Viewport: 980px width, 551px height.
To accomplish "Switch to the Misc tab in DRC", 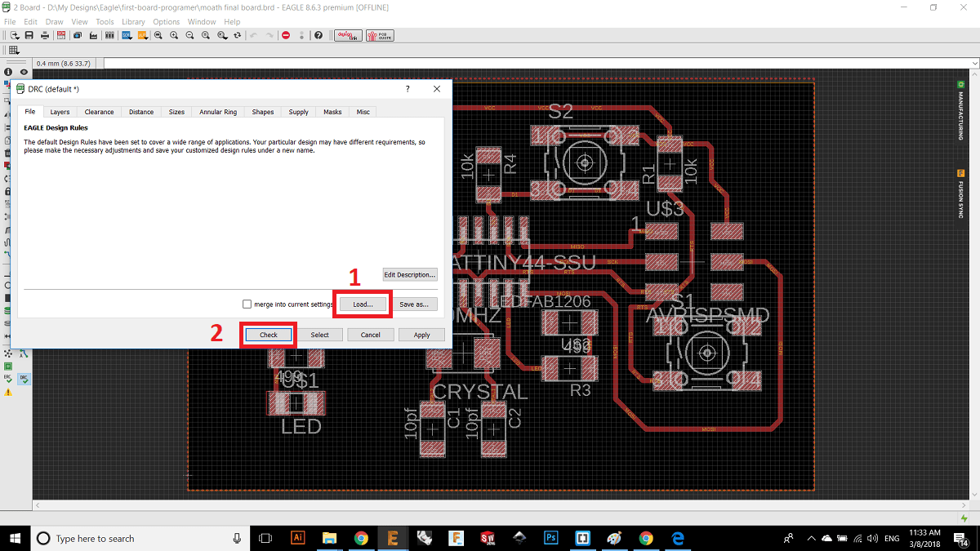I will 363,112.
